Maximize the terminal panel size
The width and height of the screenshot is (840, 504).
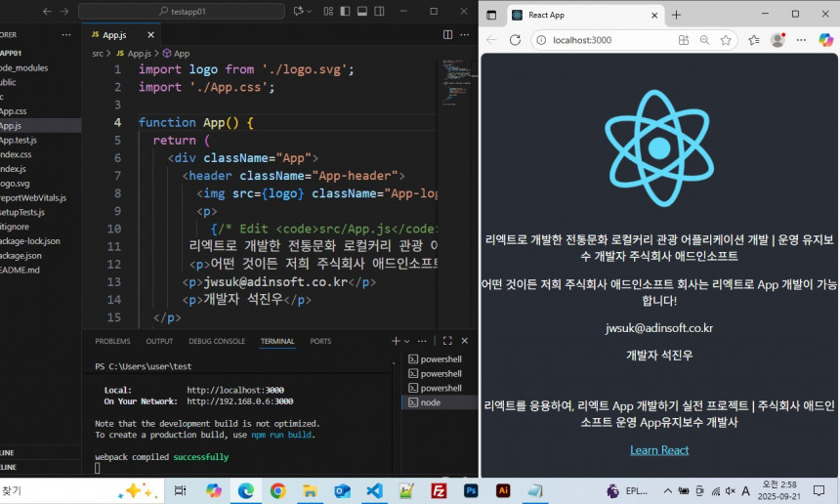click(x=447, y=341)
